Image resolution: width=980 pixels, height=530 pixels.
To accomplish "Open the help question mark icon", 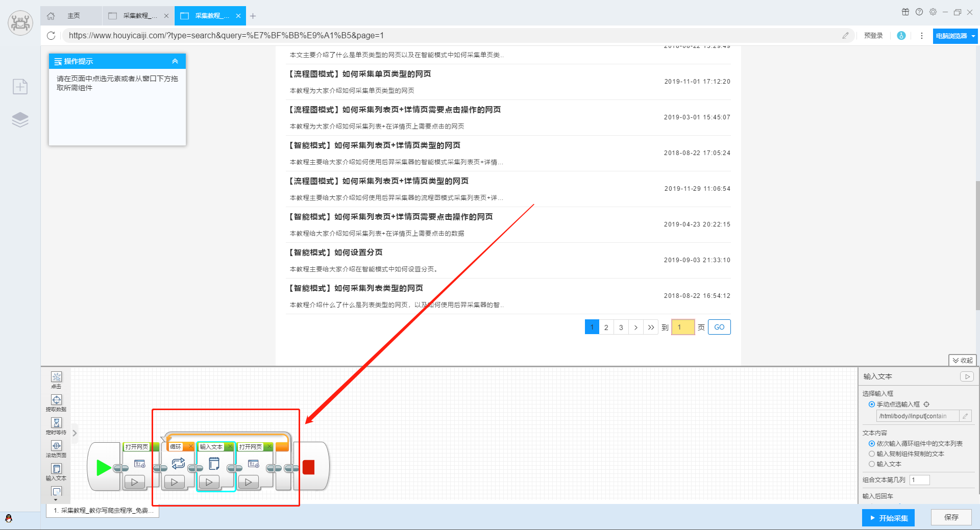I will (919, 12).
